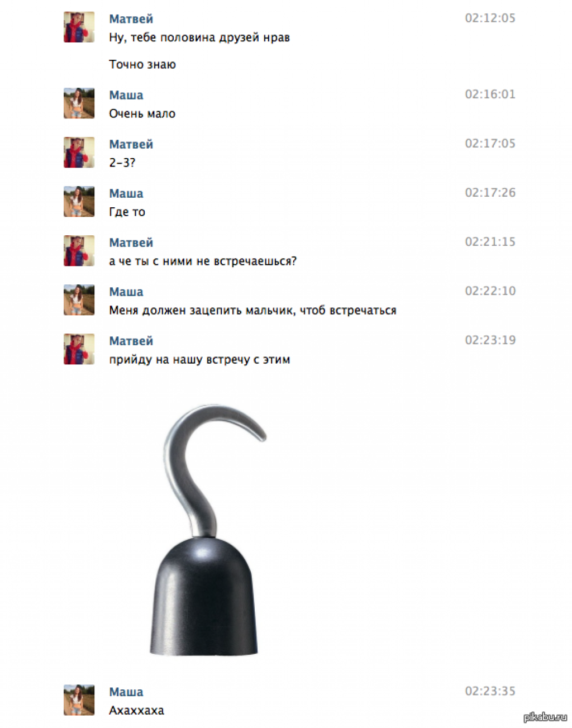This screenshot has height=728, width=572.
Task: Open Маша name link at 02:22:10
Action: [x=126, y=292]
